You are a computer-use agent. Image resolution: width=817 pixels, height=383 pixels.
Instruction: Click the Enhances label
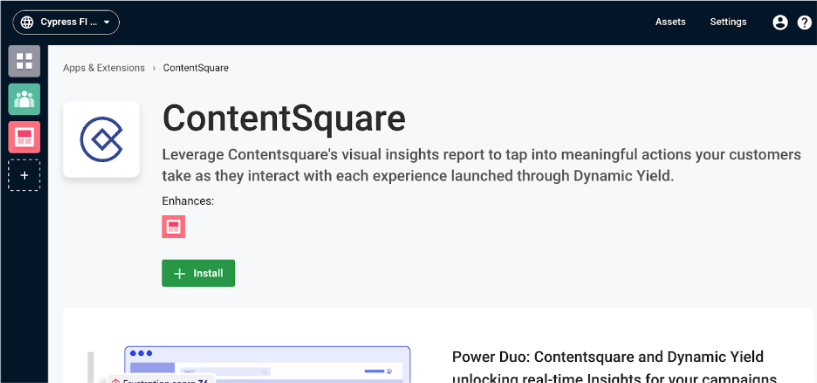coord(188,201)
